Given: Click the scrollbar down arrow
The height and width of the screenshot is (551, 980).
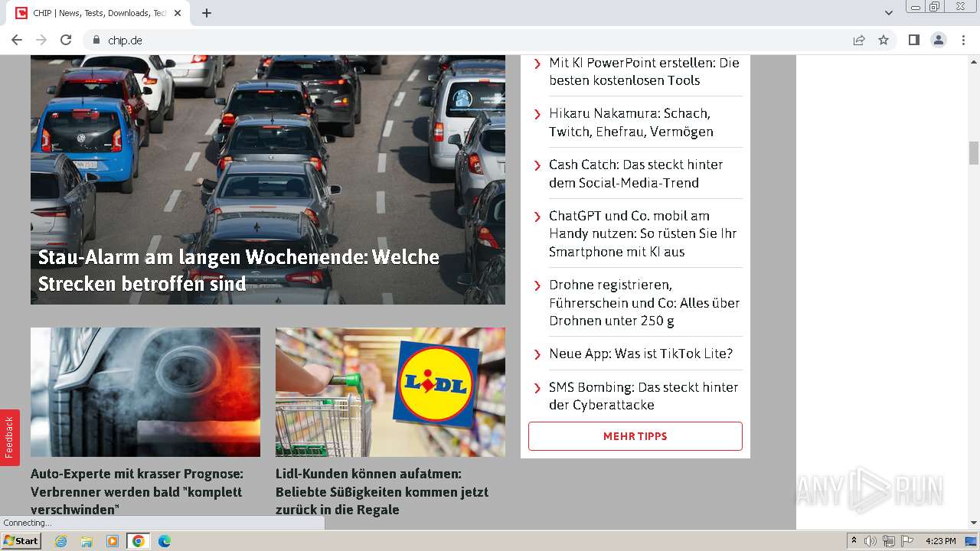Looking at the screenshot, I should pyautogui.click(x=974, y=523).
